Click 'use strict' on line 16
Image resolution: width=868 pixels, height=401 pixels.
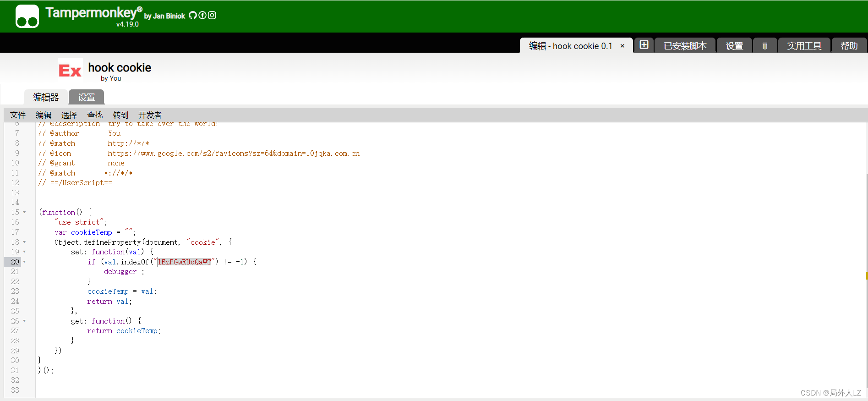(79, 222)
